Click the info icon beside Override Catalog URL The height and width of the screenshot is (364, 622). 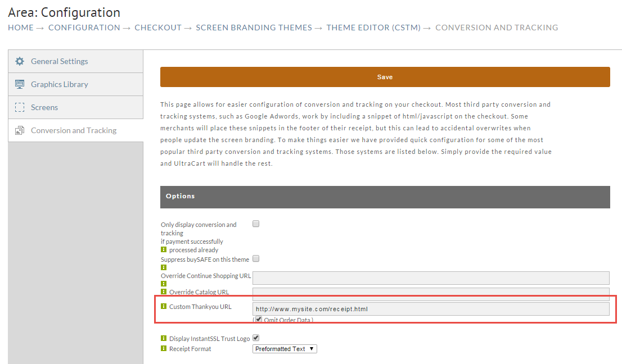pyautogui.click(x=164, y=292)
